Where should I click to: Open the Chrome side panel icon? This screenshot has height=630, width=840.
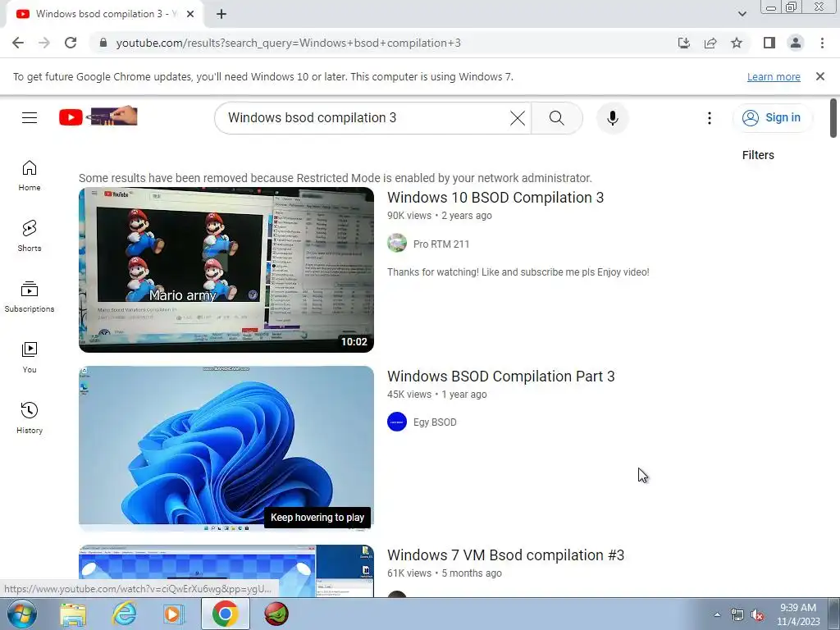point(769,43)
